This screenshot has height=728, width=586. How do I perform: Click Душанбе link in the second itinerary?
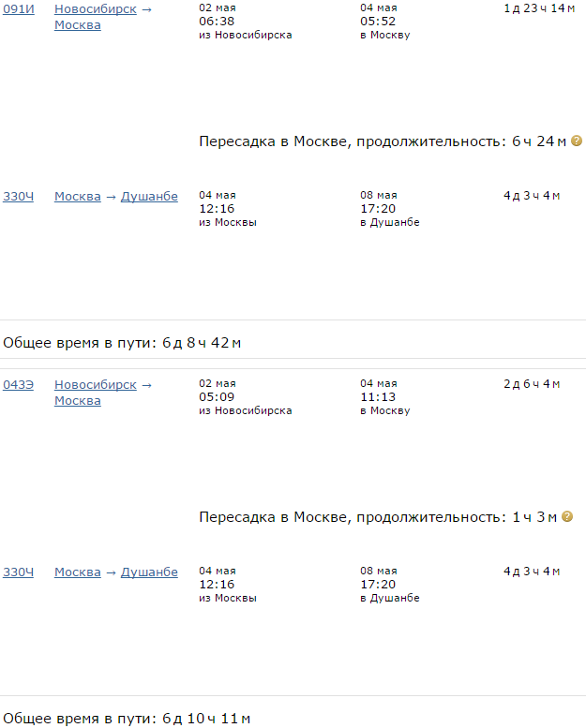(149, 572)
